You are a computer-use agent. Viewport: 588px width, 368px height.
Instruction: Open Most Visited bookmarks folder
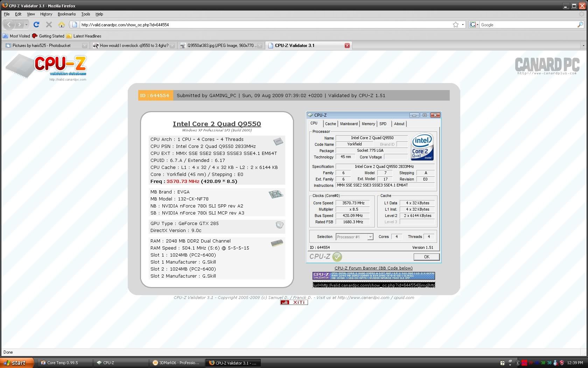click(16, 36)
